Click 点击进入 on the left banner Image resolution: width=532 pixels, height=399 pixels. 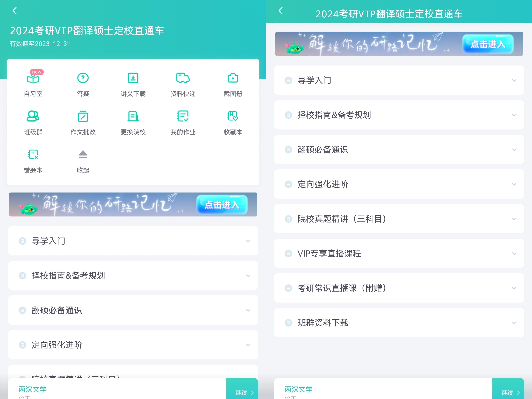[x=222, y=205]
